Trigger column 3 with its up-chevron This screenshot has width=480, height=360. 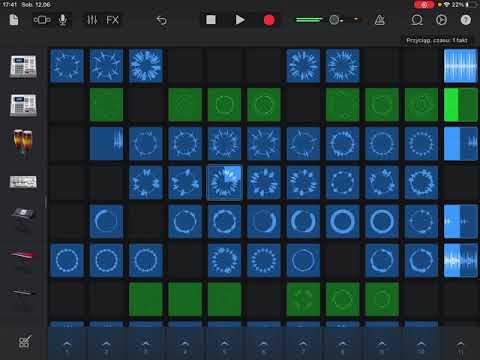(x=146, y=345)
